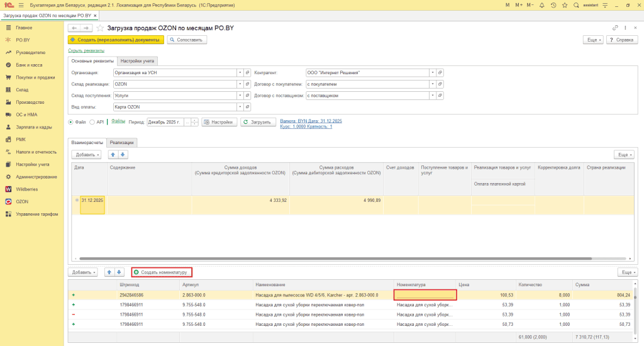Open Файлы link
Viewport: 644px width, 346px height.
(118, 121)
